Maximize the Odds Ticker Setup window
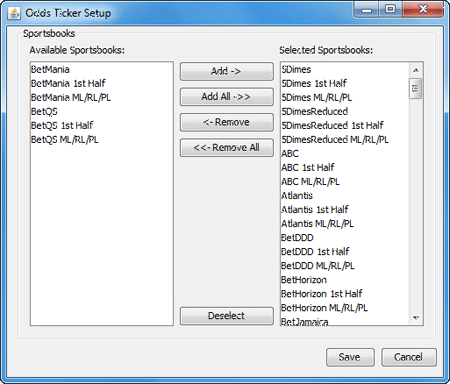The image size is (450, 384). pos(390,10)
